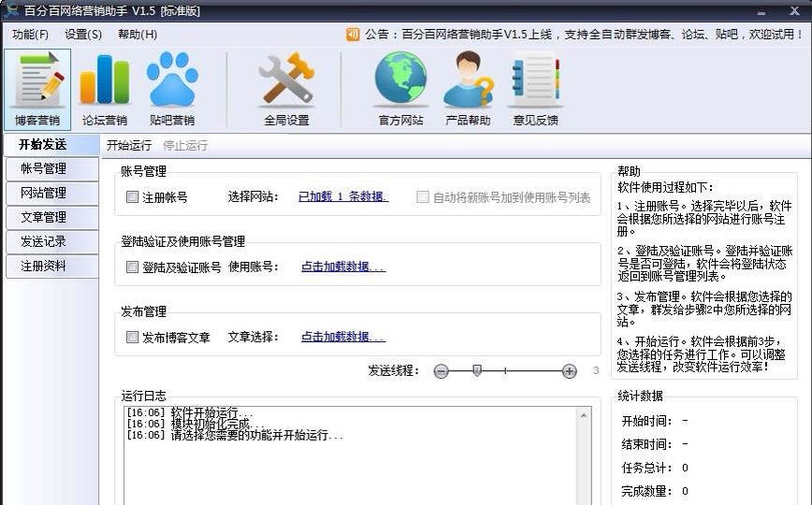The height and width of the screenshot is (505, 812).
Task: Click 点击加载数据 link for 文章选择
Action: tap(342, 338)
